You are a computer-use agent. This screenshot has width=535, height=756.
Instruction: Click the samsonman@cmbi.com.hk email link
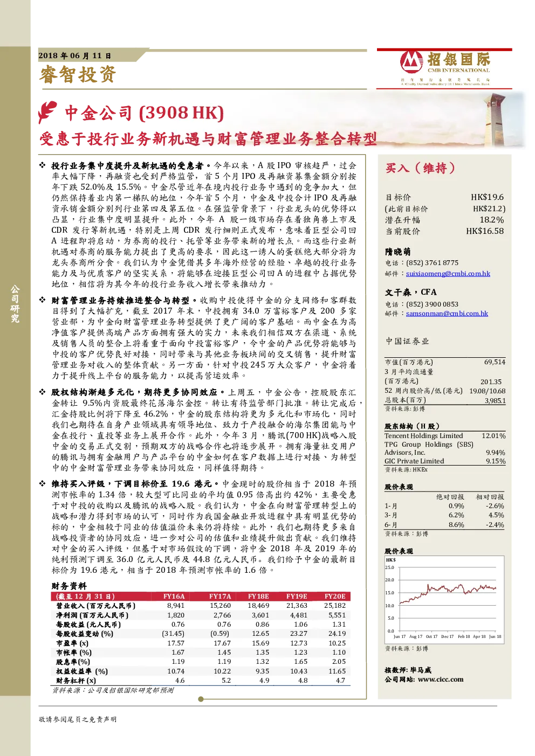point(447,314)
